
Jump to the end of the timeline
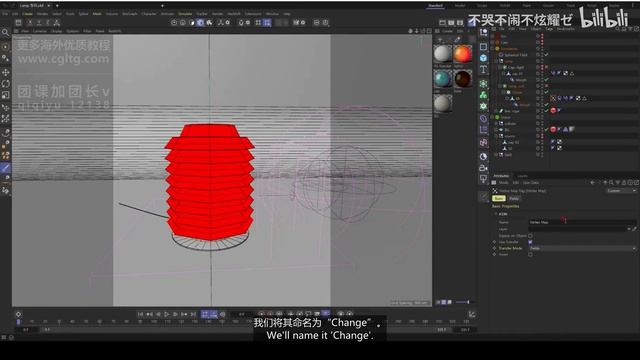pyautogui.click(x=193, y=314)
